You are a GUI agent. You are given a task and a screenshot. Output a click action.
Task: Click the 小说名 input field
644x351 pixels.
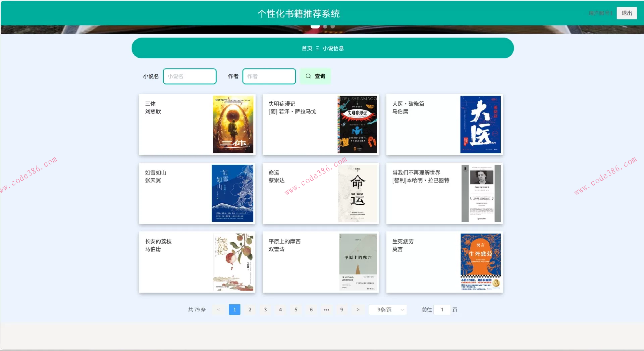click(x=190, y=76)
